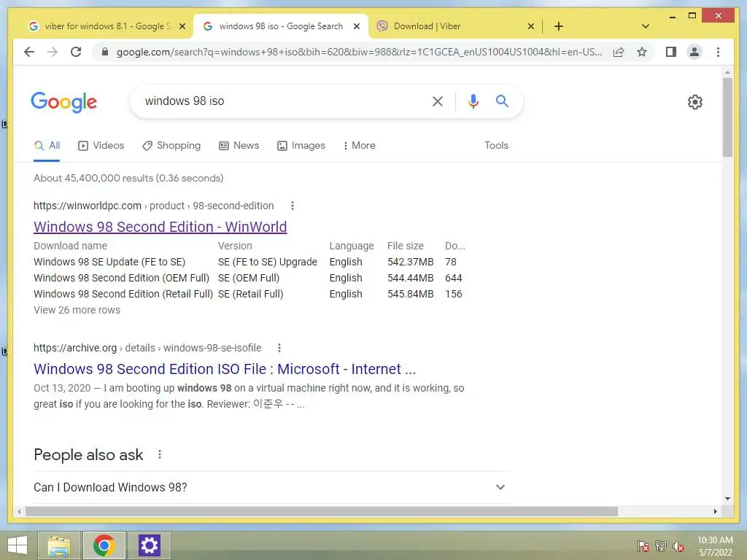This screenshot has width=747, height=560.
Task: Select the Images results tab
Action: pos(301,145)
